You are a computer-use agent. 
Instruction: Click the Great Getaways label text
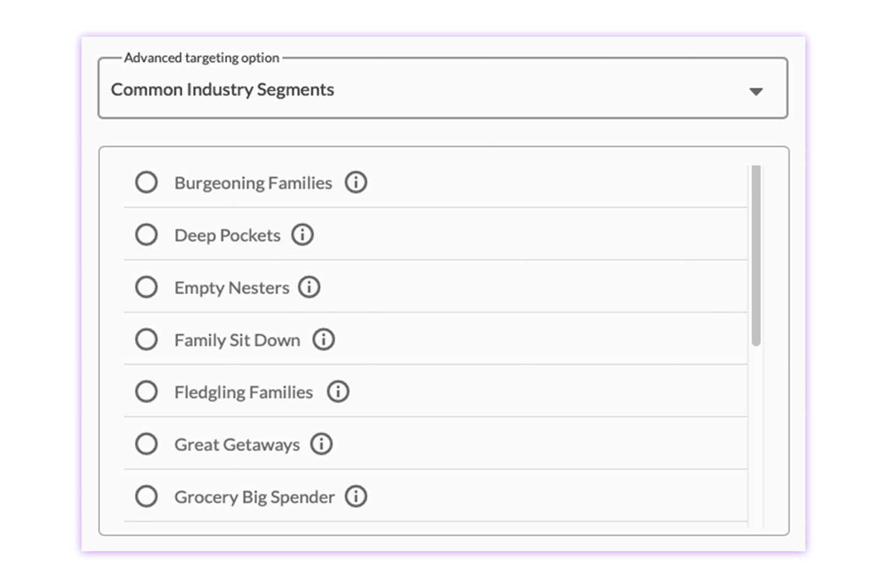pos(237,445)
